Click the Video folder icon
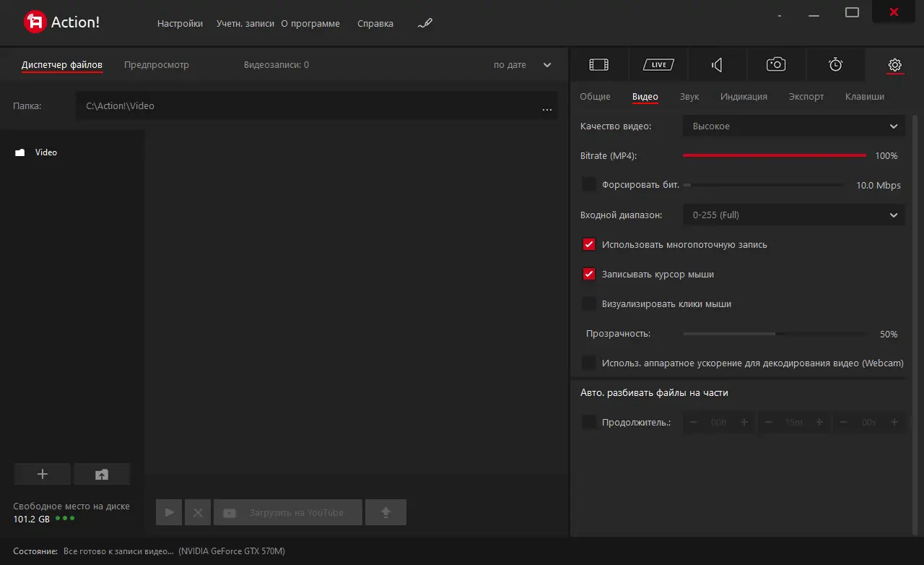This screenshot has width=924, height=565. [20, 152]
